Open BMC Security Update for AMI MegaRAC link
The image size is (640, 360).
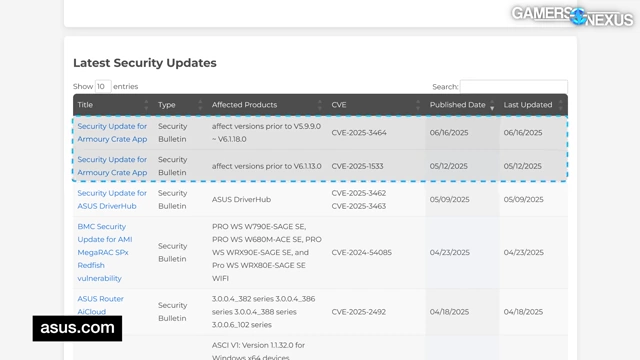(105, 252)
